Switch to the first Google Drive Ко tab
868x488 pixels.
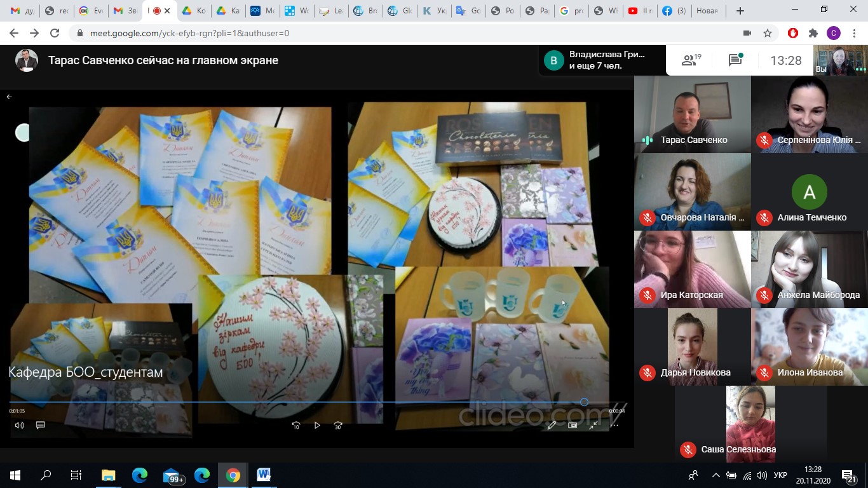194,11
